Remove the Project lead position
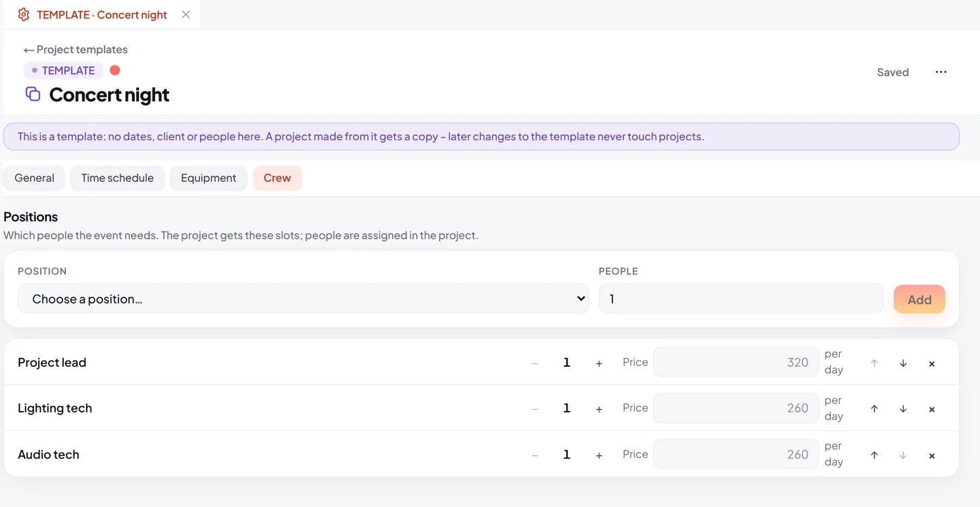Image resolution: width=980 pixels, height=507 pixels. [x=932, y=363]
